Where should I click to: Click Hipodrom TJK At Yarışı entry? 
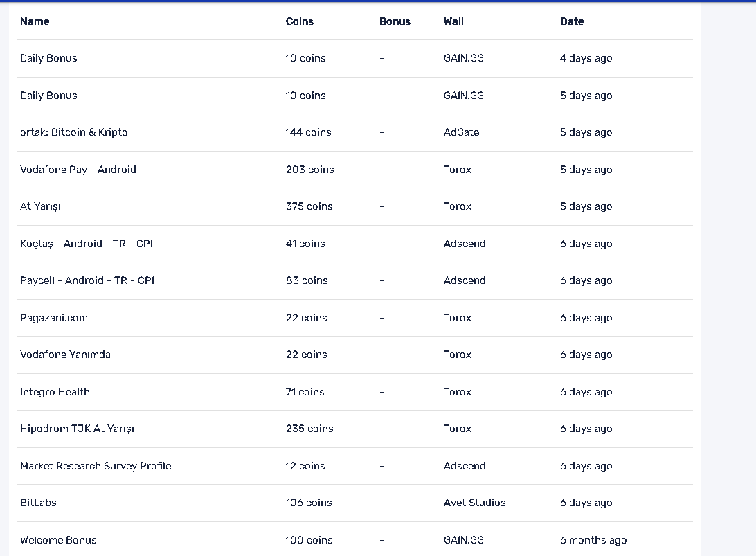(77, 429)
